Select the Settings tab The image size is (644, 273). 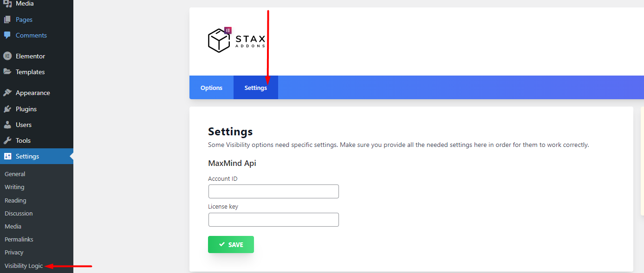pos(255,87)
